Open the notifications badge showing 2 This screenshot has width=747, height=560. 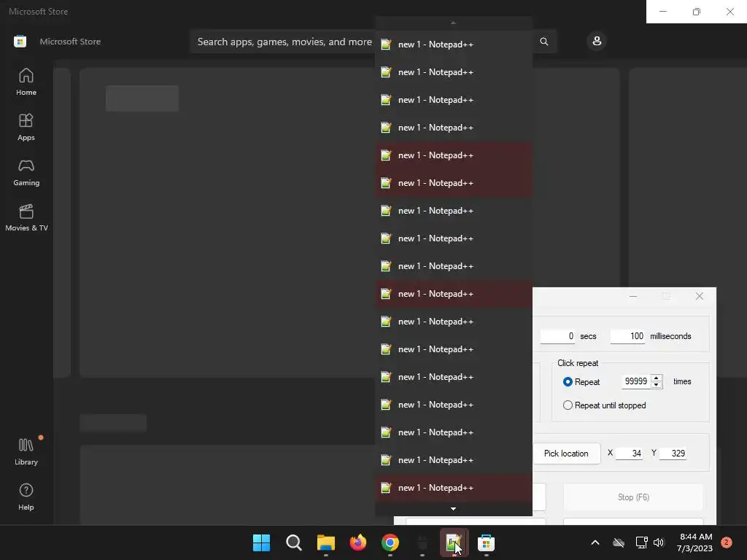(x=727, y=542)
